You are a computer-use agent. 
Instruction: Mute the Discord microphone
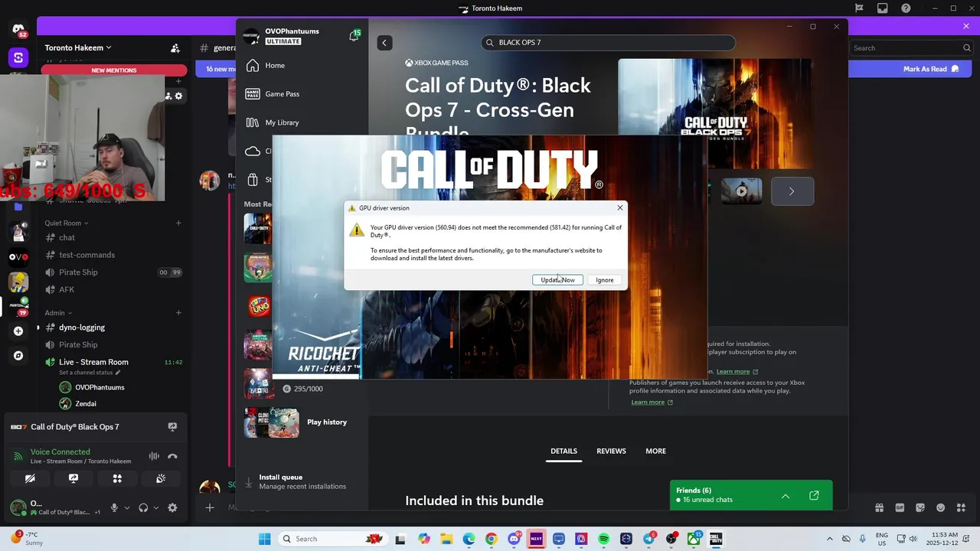tap(114, 507)
